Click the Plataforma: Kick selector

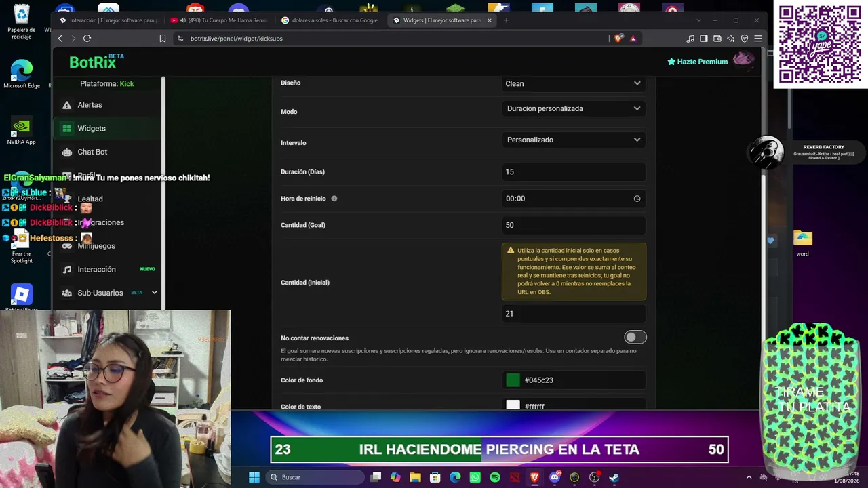(x=107, y=84)
